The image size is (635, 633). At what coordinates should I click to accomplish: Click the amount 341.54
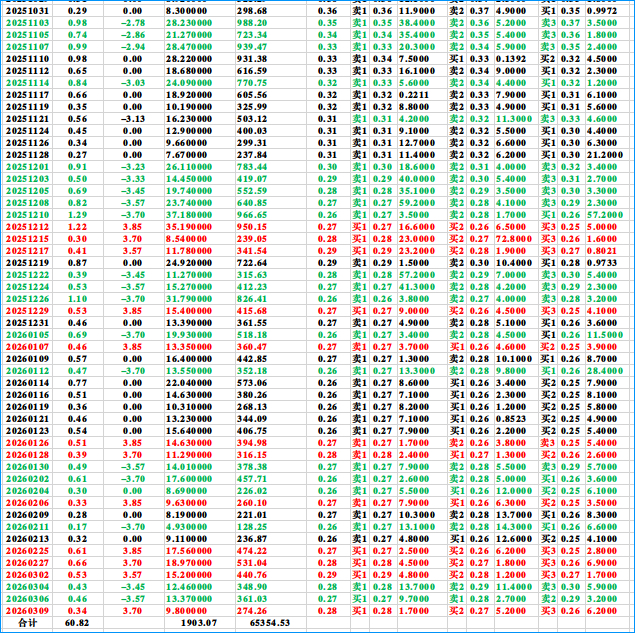coord(252,251)
